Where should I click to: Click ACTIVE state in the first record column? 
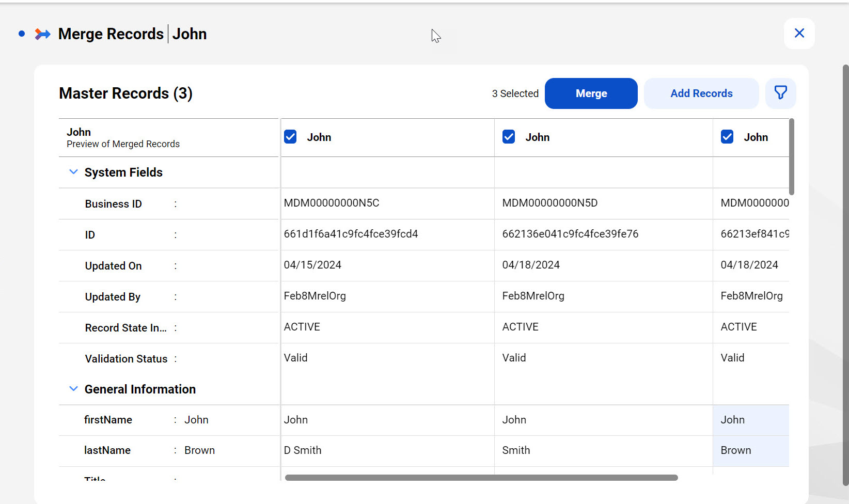coord(302,327)
